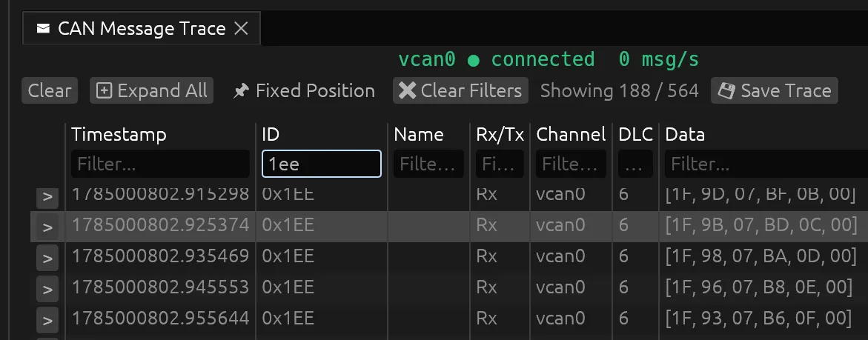Select the Switch to CAN Message Trace tab
This screenshot has height=340, width=868.
(x=142, y=28)
